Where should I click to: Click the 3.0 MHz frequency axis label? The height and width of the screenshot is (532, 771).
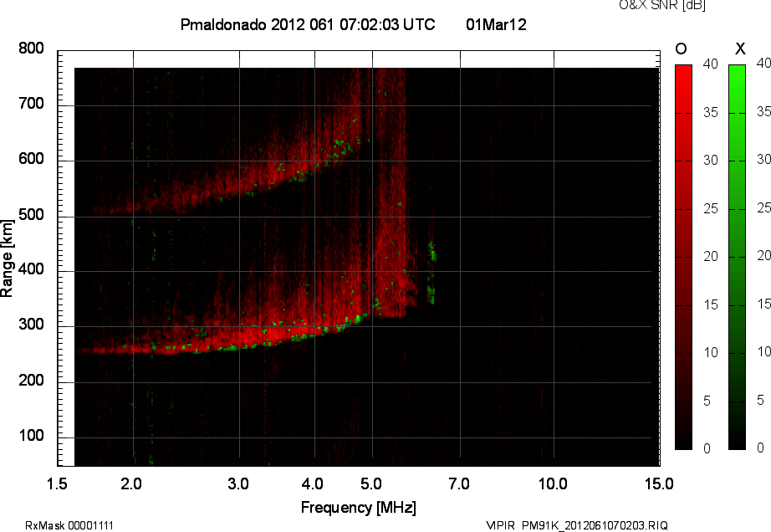click(238, 483)
